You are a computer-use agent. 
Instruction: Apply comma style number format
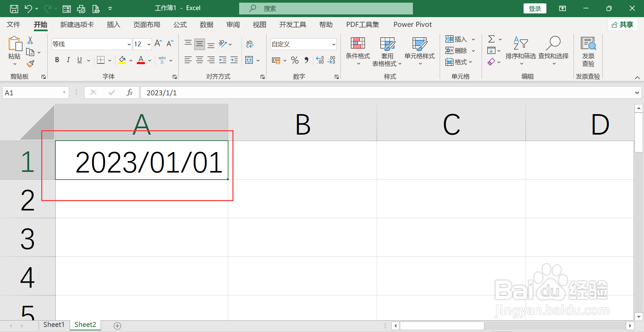(x=306, y=60)
